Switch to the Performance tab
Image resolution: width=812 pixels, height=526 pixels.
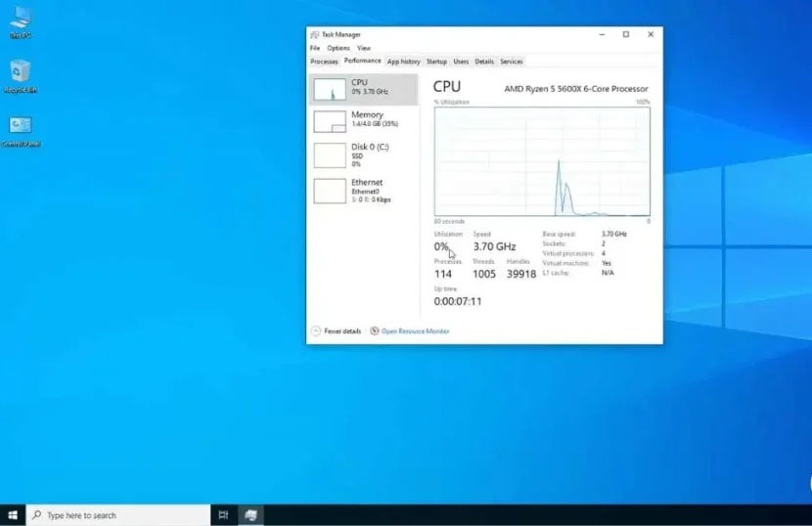tap(363, 61)
